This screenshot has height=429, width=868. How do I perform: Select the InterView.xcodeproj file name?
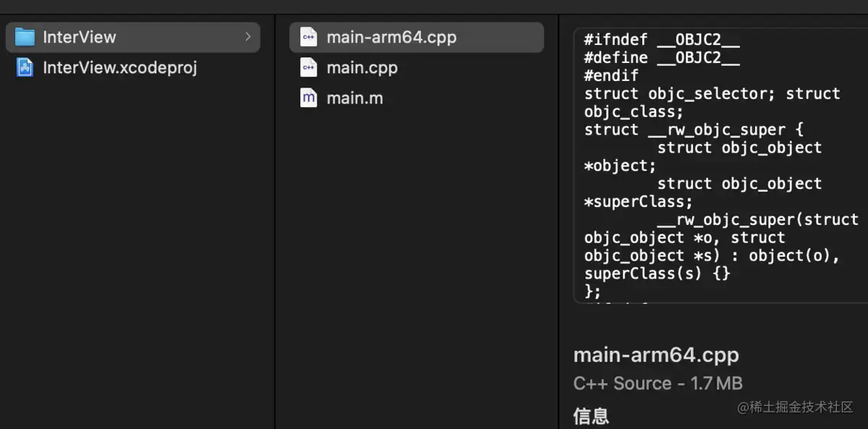(120, 67)
